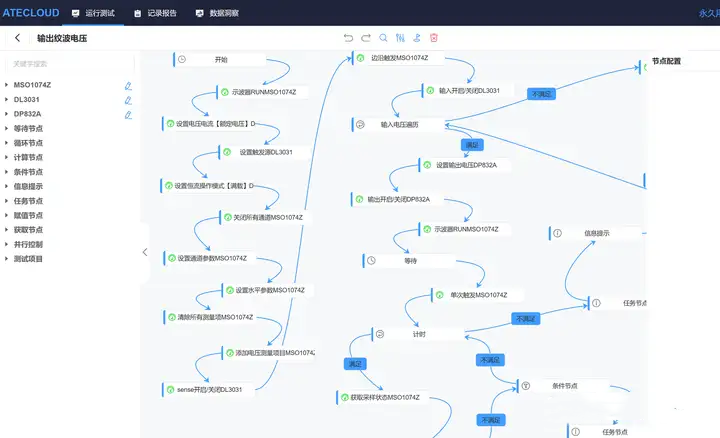Viewport: 720px width, 438px height.
Task: Select the 并行控制 tree item
Action: point(28,244)
